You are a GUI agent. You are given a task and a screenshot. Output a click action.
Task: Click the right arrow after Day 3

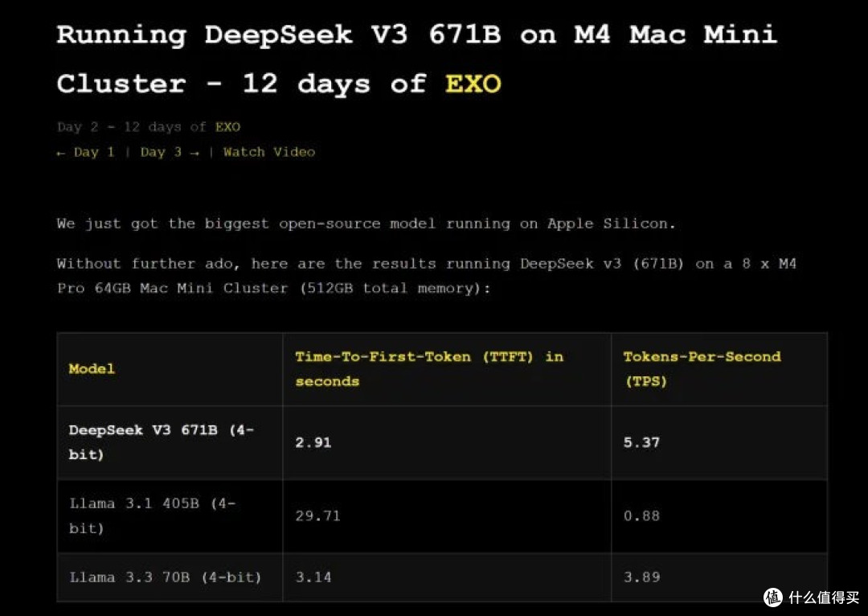[194, 153]
